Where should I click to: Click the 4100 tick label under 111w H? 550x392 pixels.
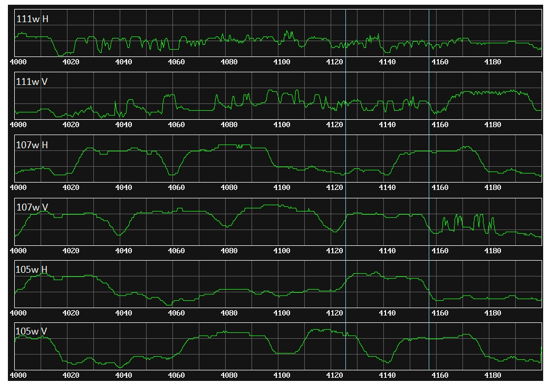click(282, 62)
